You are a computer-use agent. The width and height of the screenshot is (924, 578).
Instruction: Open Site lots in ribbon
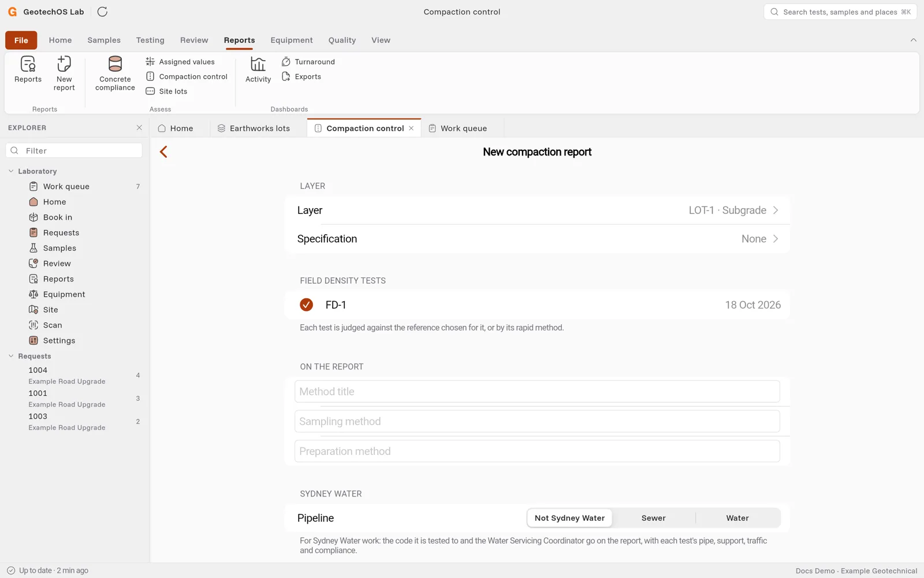(166, 91)
